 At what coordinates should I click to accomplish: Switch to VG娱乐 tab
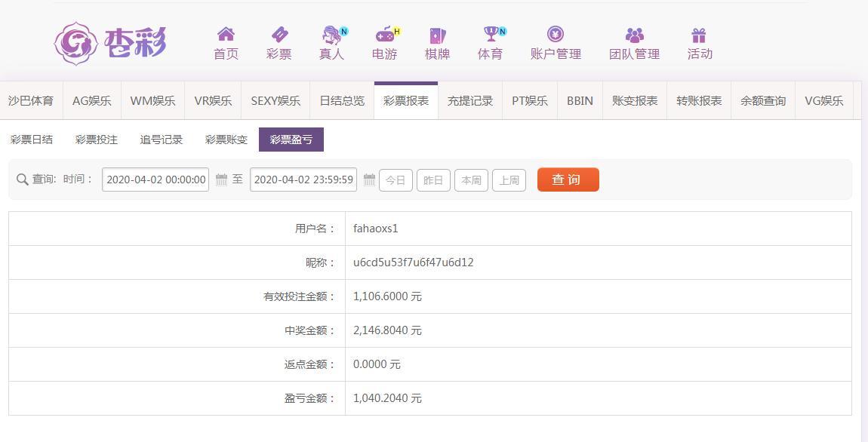click(824, 100)
